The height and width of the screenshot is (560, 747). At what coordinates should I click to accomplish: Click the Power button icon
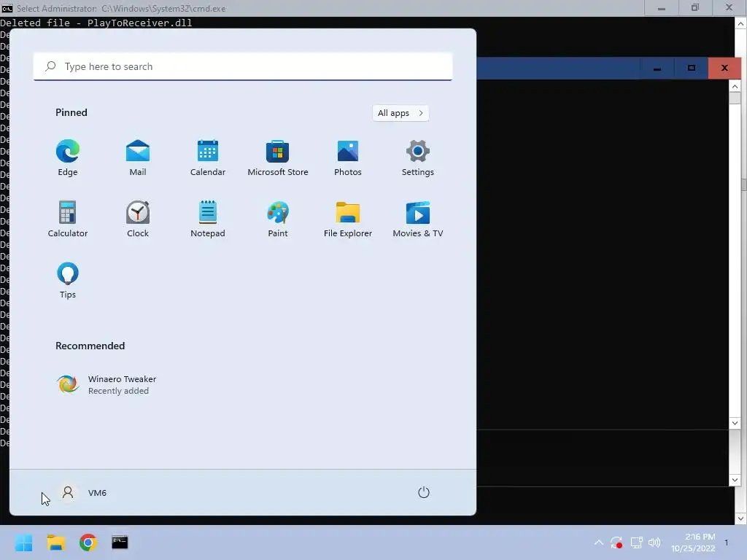coord(424,492)
